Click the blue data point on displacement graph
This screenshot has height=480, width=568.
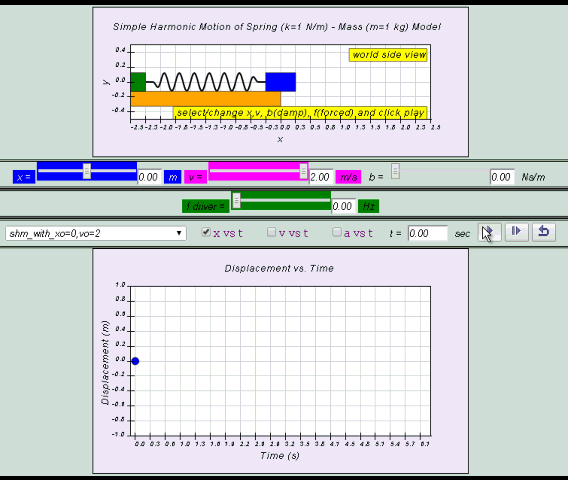(135, 361)
